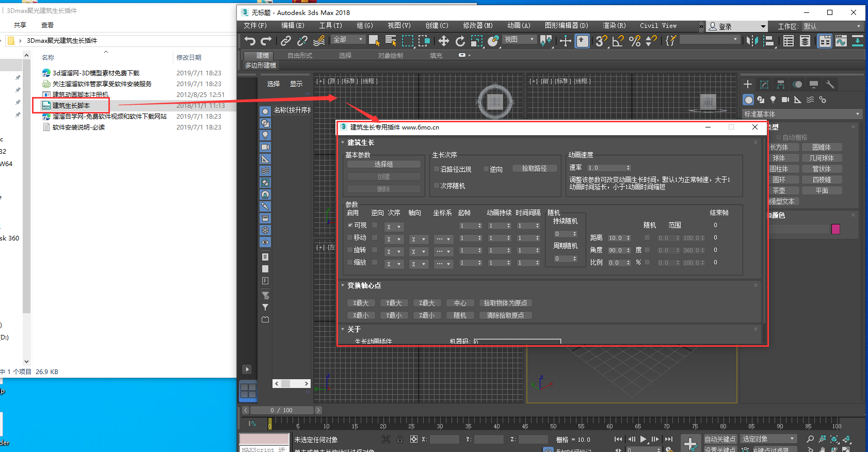The width and height of the screenshot is (868, 452).
Task: Click the X最大 pivot button
Action: tap(361, 303)
